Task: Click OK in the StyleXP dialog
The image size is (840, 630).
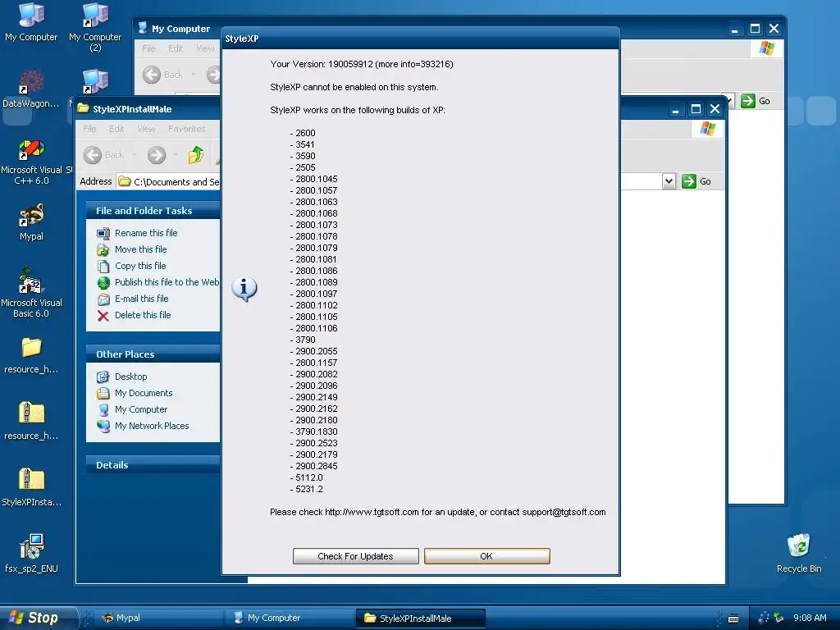Action: click(486, 556)
